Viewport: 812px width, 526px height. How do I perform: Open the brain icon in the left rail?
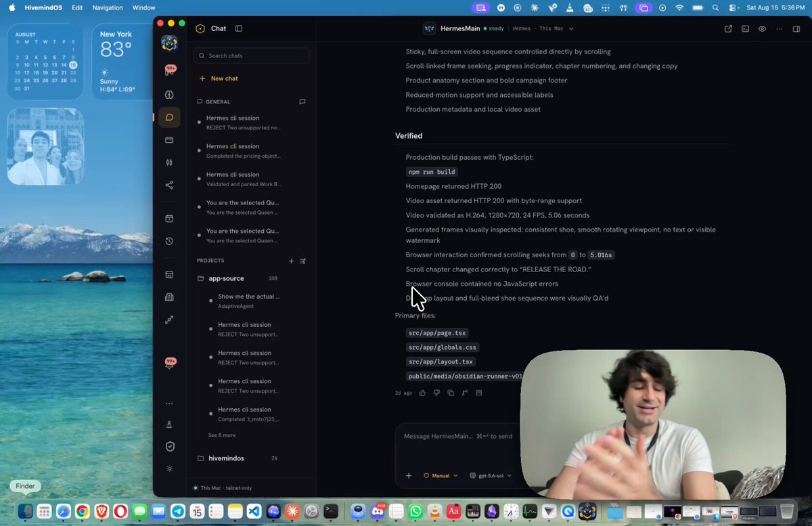pyautogui.click(x=169, y=95)
